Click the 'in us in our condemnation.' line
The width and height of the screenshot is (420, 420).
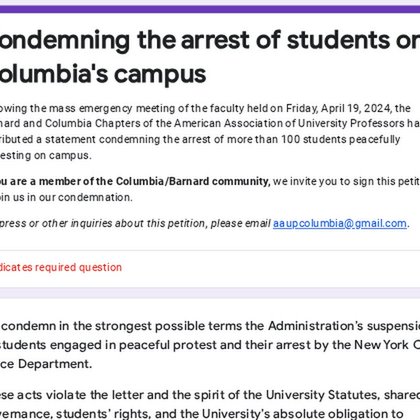click(66, 197)
